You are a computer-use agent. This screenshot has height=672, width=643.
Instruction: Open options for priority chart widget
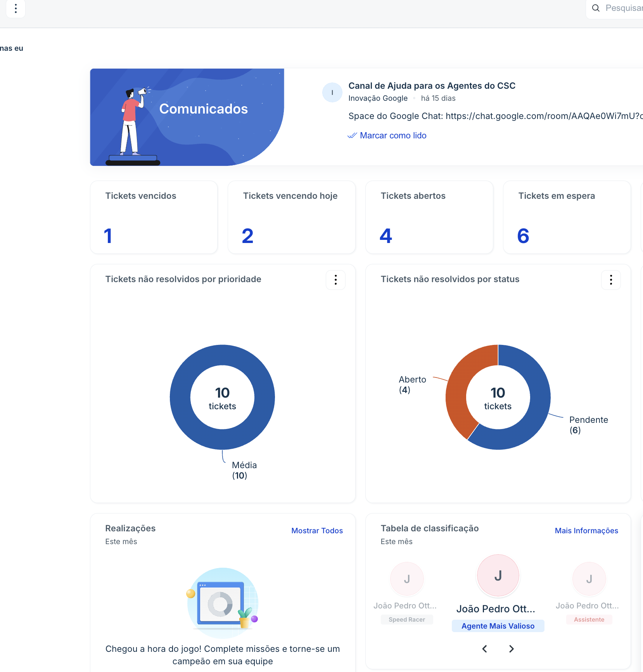335,280
